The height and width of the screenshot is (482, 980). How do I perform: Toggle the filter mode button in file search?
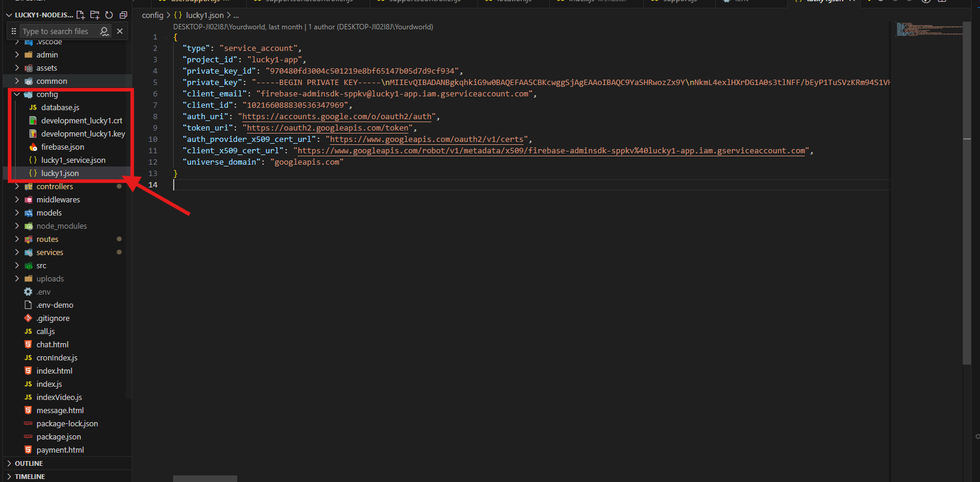click(x=105, y=31)
